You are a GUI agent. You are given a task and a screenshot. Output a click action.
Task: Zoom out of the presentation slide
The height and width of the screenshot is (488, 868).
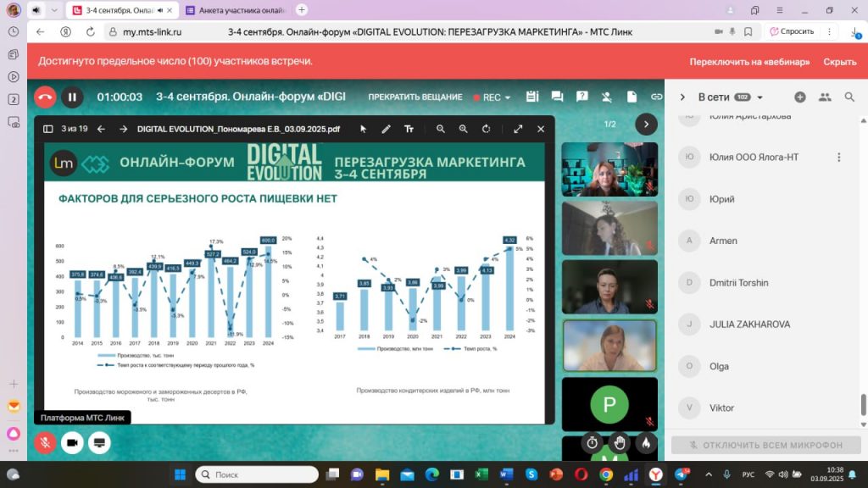441,129
